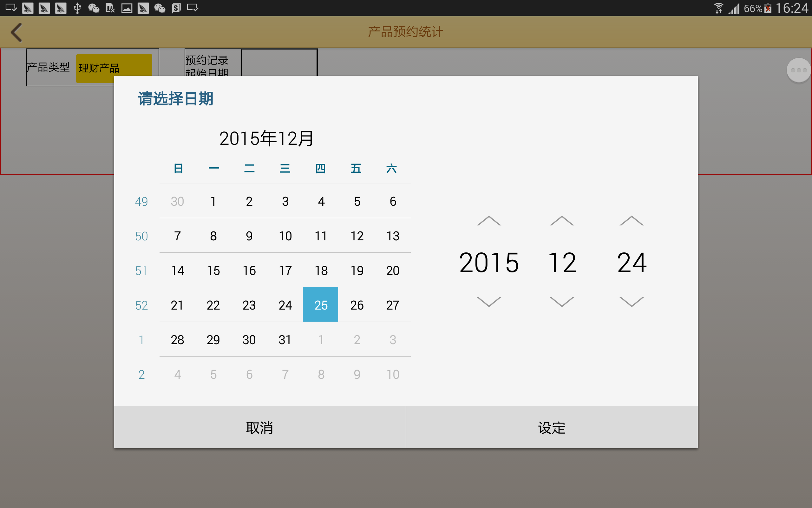Tap the 请选择日期 dialog title
812x508 pixels.
pyautogui.click(x=175, y=99)
